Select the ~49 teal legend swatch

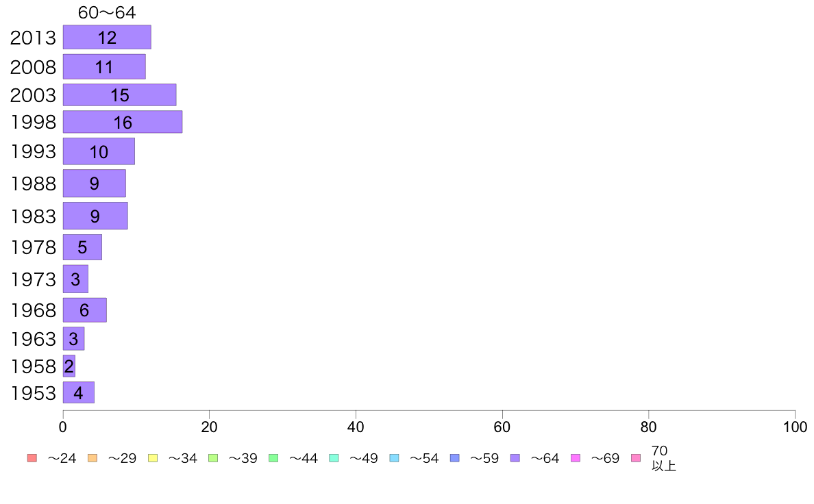334,458
